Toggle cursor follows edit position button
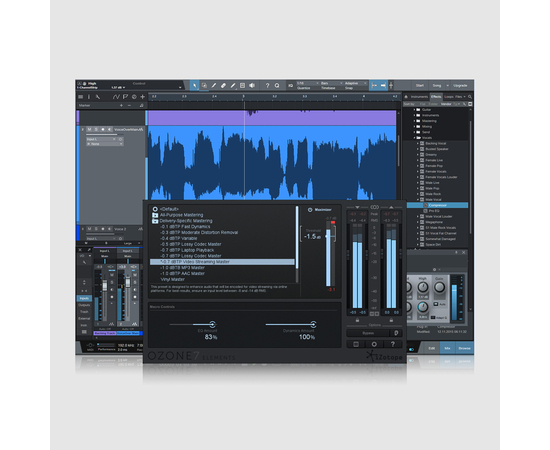The image size is (550, 450). [x=383, y=85]
